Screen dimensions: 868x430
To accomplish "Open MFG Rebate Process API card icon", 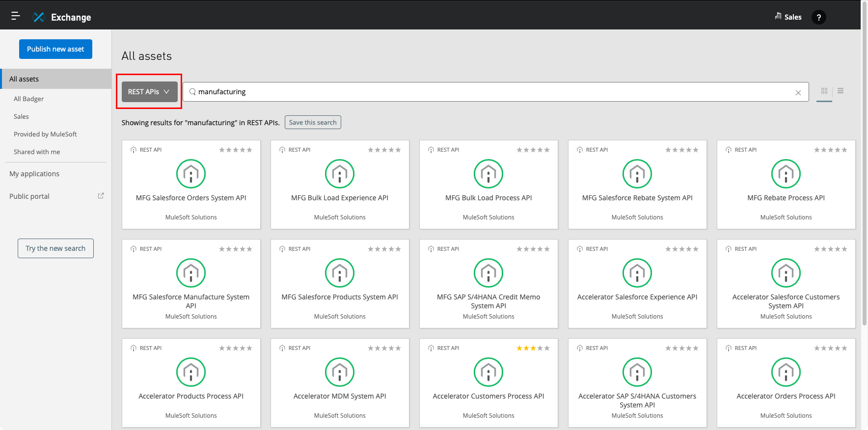I will (x=786, y=174).
